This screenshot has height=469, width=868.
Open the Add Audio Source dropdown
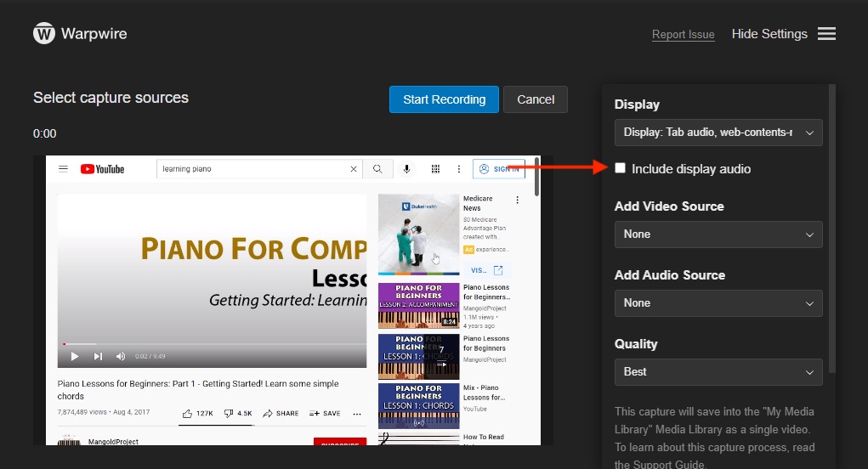point(718,303)
